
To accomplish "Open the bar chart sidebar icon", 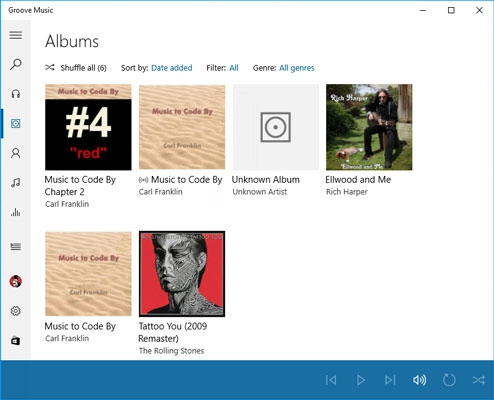I will click(x=16, y=212).
